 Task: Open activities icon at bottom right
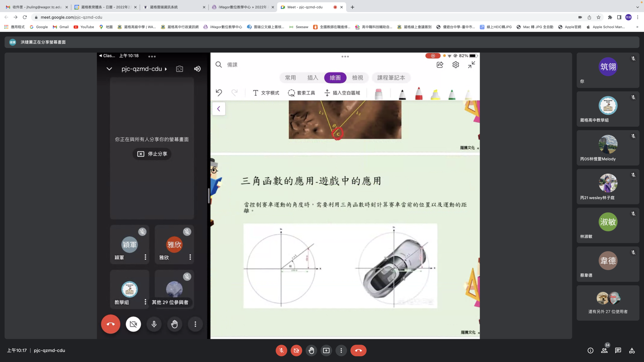tap(632, 350)
